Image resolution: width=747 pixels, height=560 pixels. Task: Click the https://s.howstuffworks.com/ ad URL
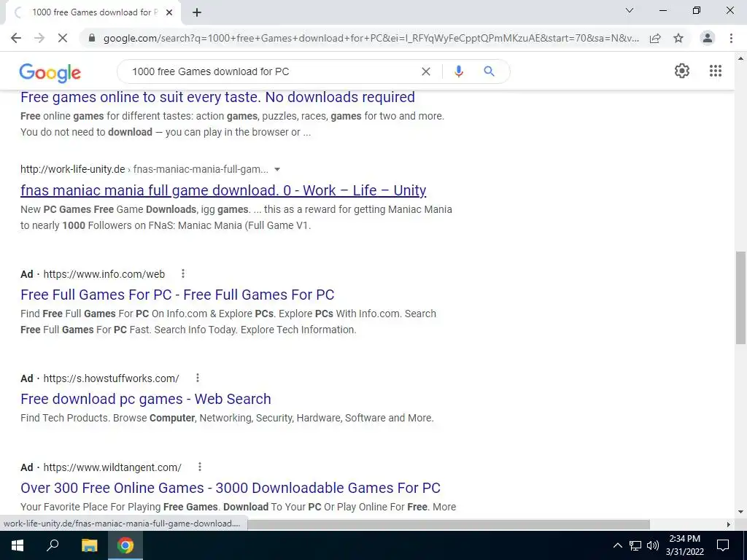point(111,378)
